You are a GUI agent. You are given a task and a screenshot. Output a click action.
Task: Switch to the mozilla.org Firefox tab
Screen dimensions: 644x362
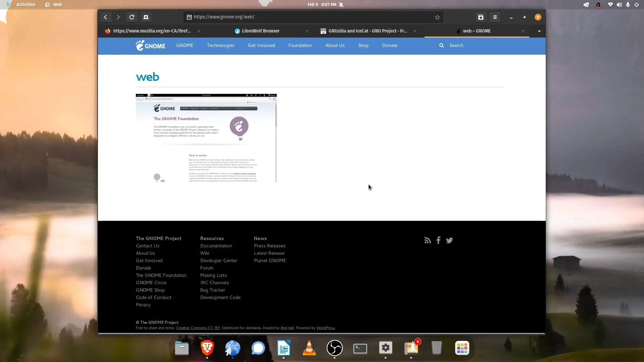tap(153, 31)
